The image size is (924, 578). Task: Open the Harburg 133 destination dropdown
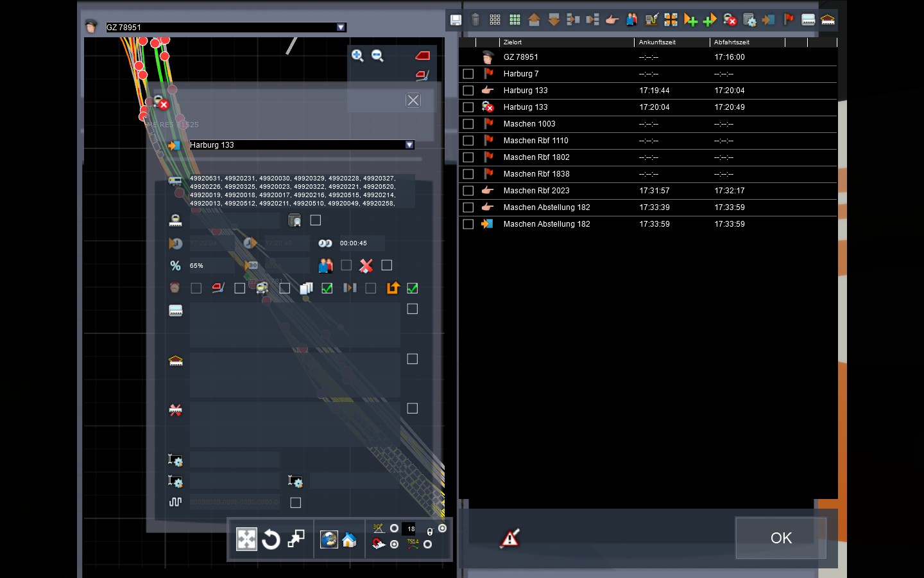pyautogui.click(x=409, y=145)
